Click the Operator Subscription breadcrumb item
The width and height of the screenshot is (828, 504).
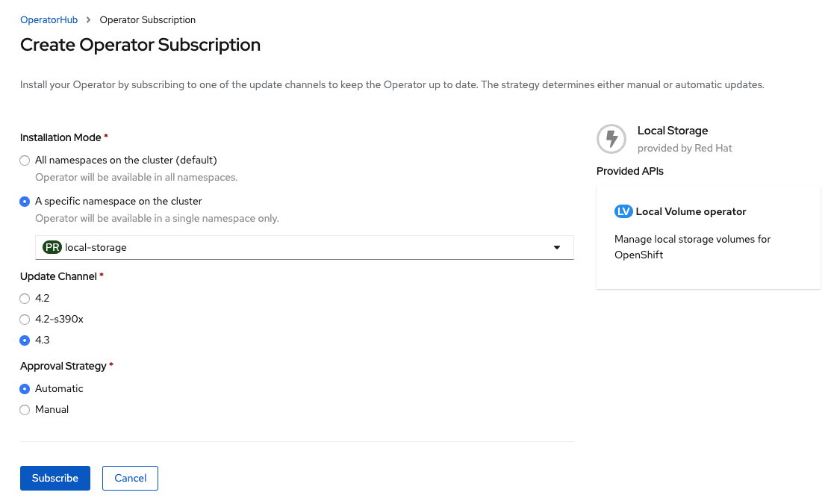point(148,20)
